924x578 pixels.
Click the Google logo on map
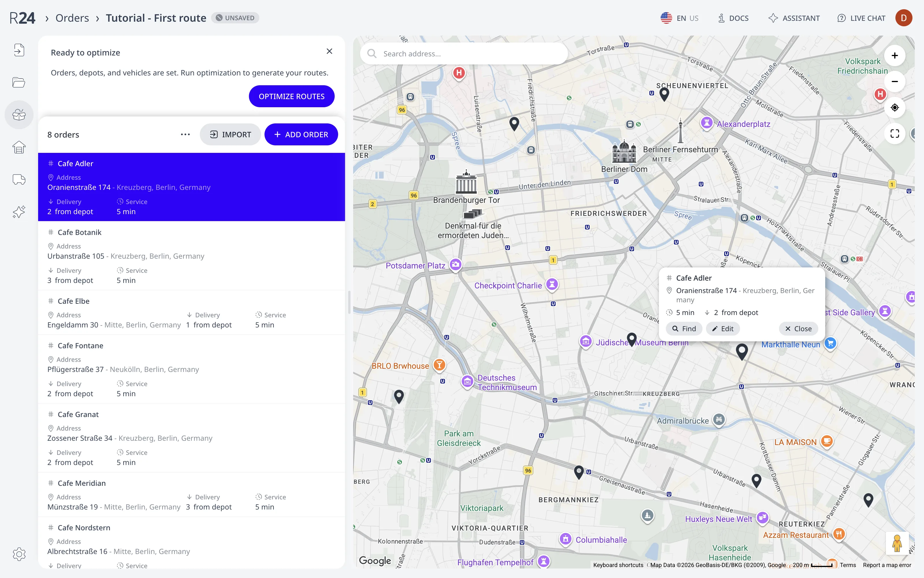point(375,561)
